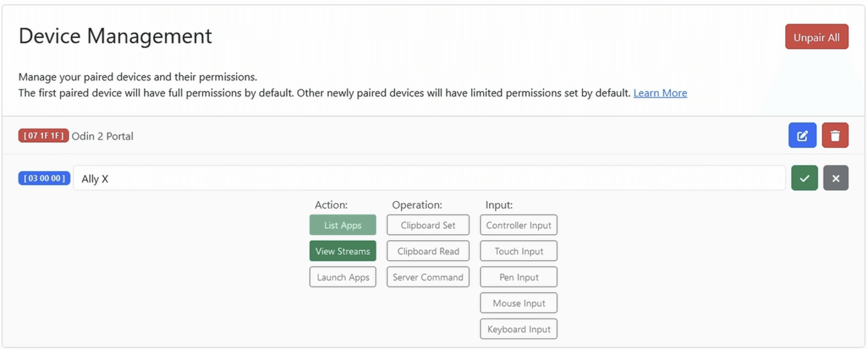
Task: Toggle Touch Input on
Action: [x=518, y=251]
